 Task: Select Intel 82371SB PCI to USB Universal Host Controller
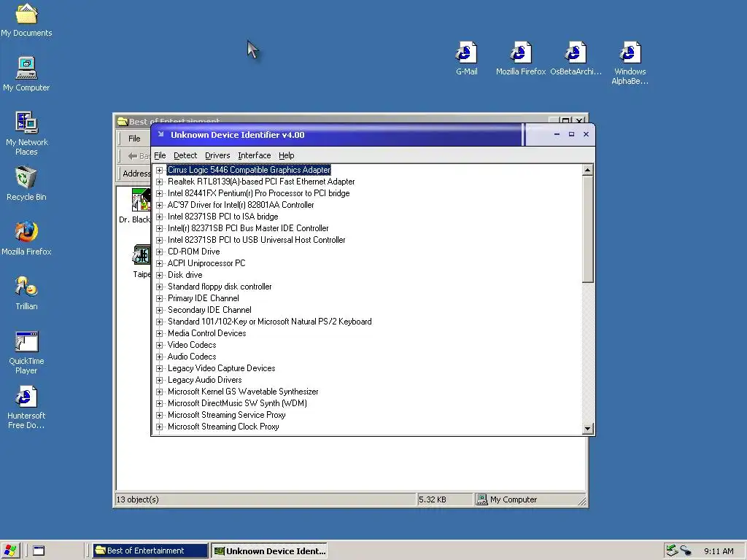256,240
